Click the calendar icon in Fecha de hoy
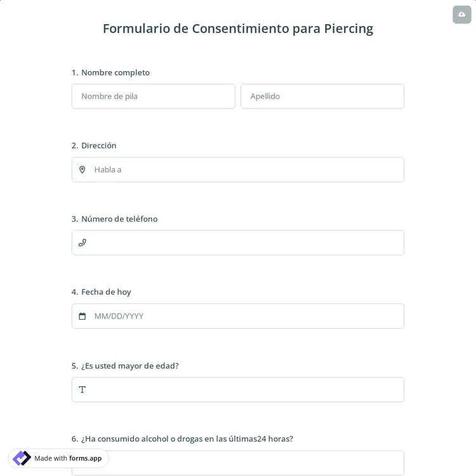 tap(82, 316)
